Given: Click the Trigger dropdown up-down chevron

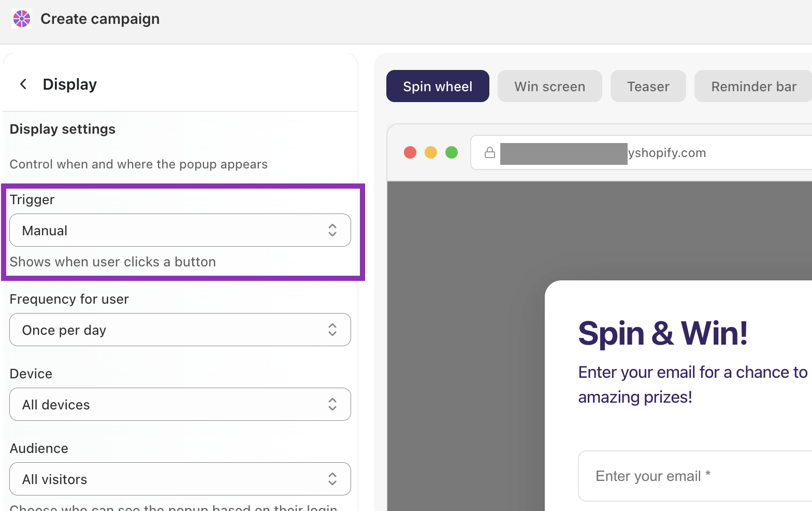Looking at the screenshot, I should (332, 230).
